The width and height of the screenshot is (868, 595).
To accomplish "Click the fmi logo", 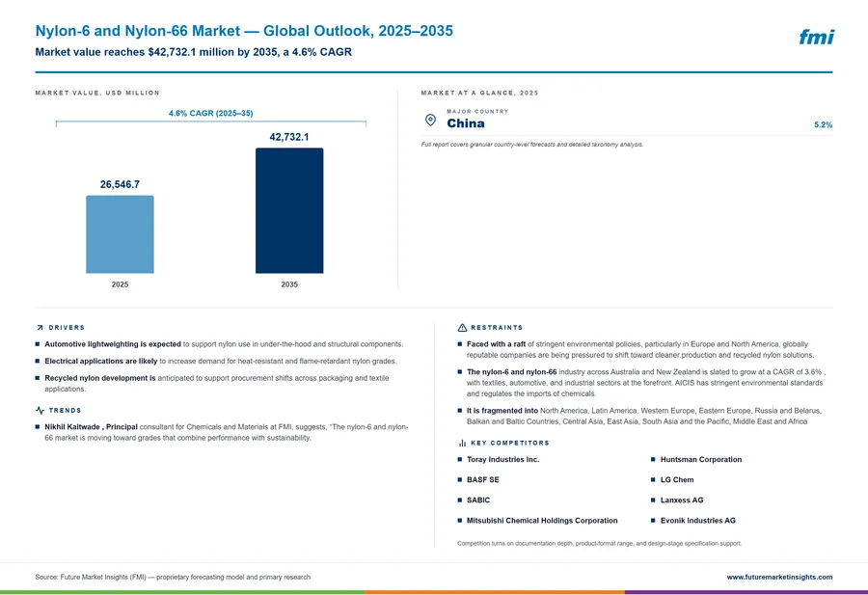I will 816,37.
